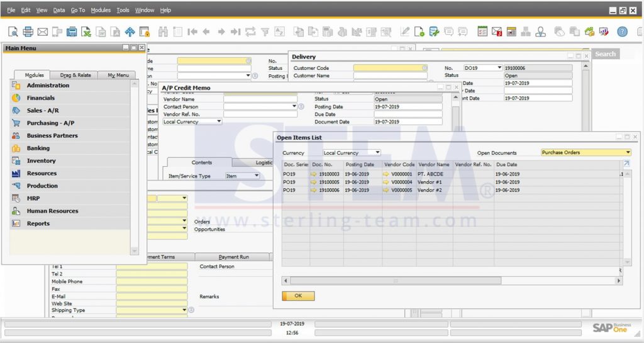Open the Local Currency dropdown in Open Items List
Image resolution: width=644 pixels, height=343 pixels.
tap(377, 153)
